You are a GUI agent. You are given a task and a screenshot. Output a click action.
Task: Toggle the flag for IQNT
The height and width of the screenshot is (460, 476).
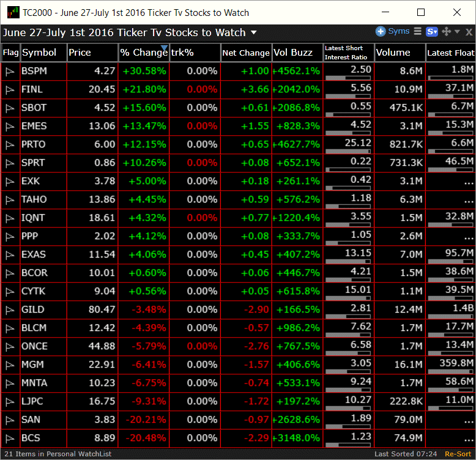10,218
